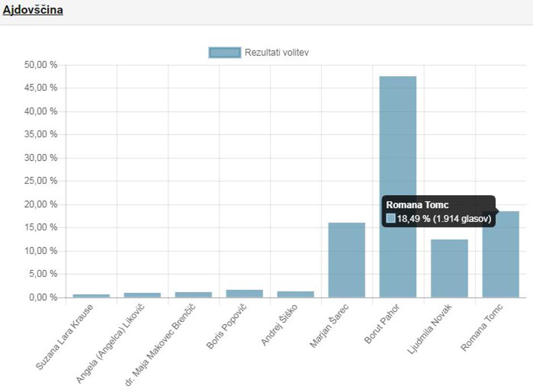Click the Andrej Šiško bar
The image size is (533, 392).
295,294
